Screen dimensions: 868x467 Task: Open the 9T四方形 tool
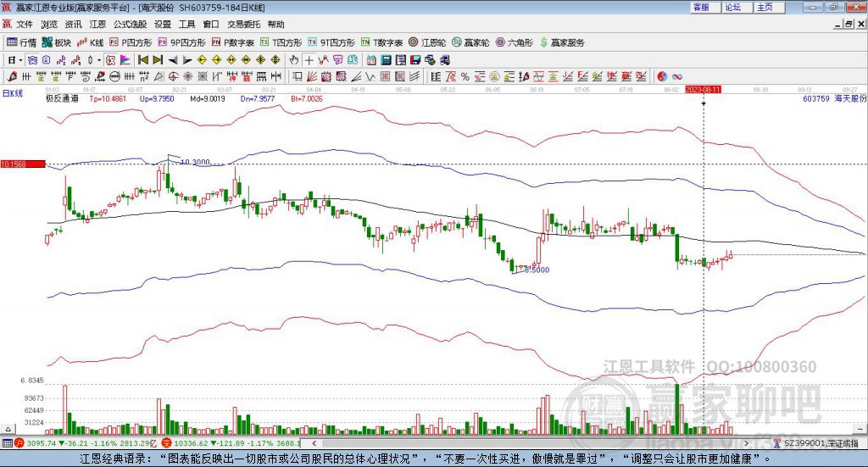pyautogui.click(x=331, y=42)
